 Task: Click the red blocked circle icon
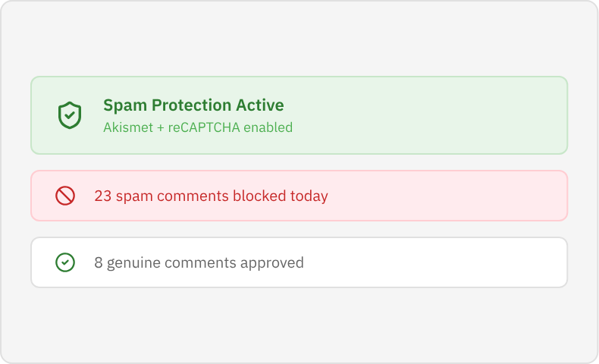click(x=65, y=196)
